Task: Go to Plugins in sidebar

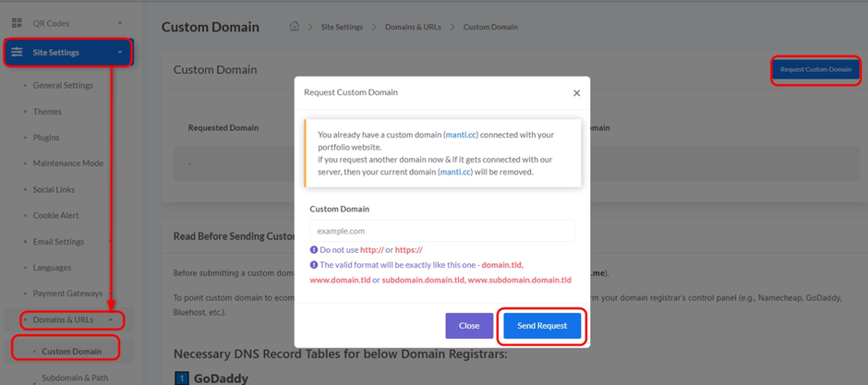Action: tap(46, 138)
